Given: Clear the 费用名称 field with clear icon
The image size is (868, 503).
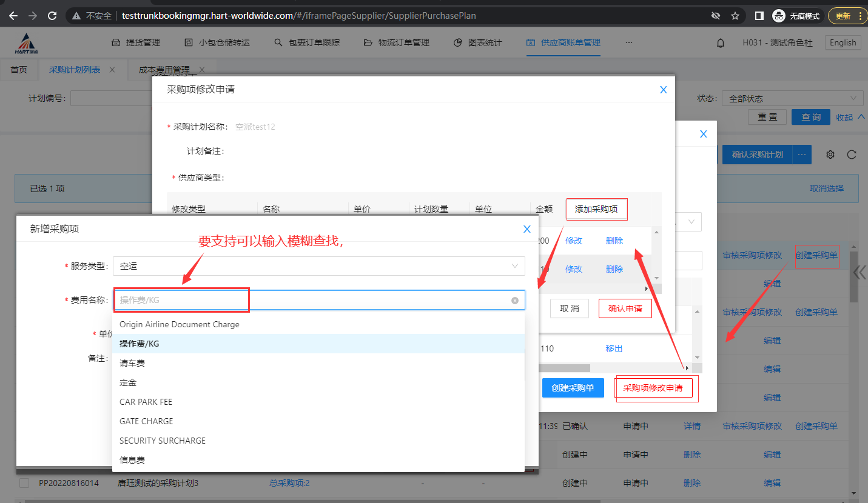Looking at the screenshot, I should 515,300.
